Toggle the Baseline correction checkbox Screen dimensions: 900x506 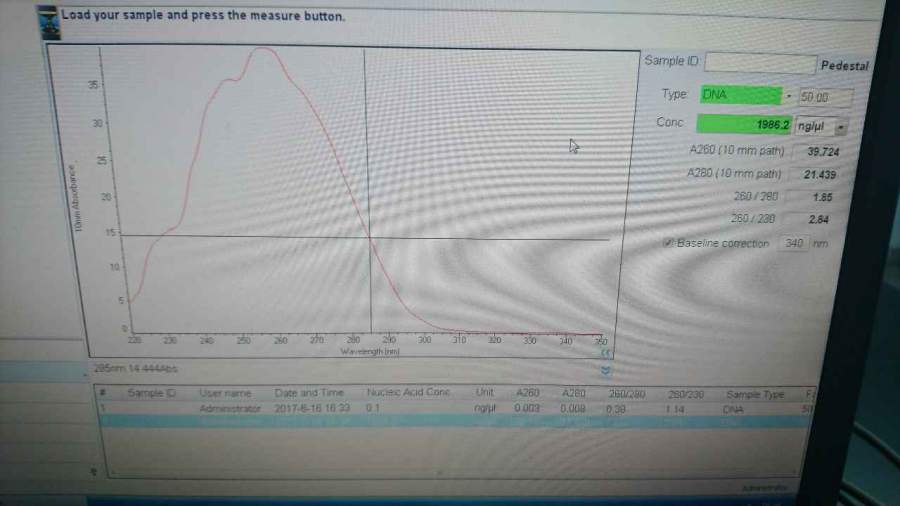tap(667, 243)
